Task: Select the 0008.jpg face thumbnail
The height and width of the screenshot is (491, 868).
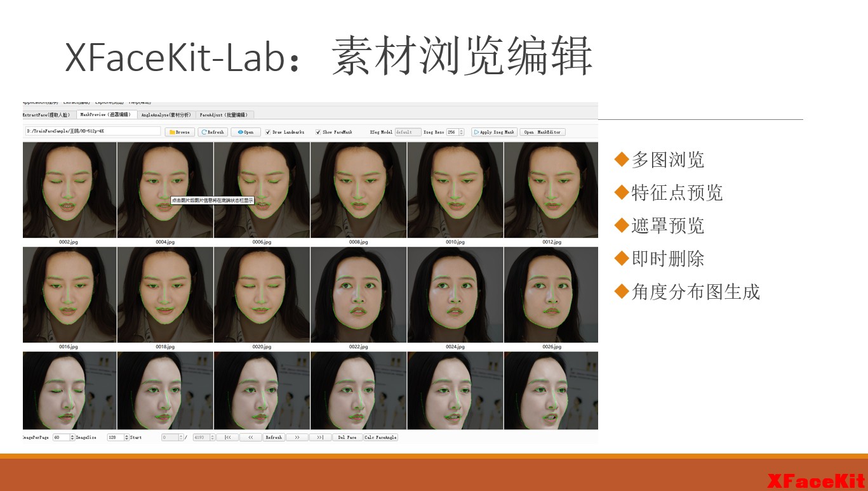Action: tap(358, 190)
